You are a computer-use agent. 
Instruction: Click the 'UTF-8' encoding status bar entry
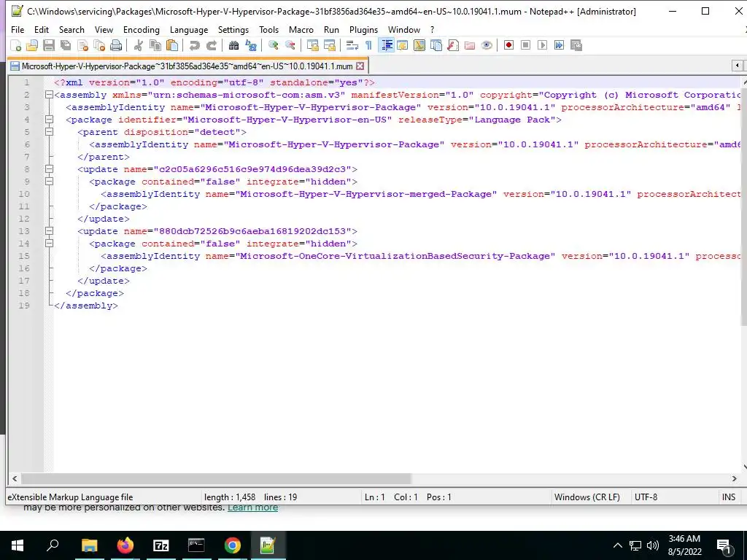click(646, 497)
